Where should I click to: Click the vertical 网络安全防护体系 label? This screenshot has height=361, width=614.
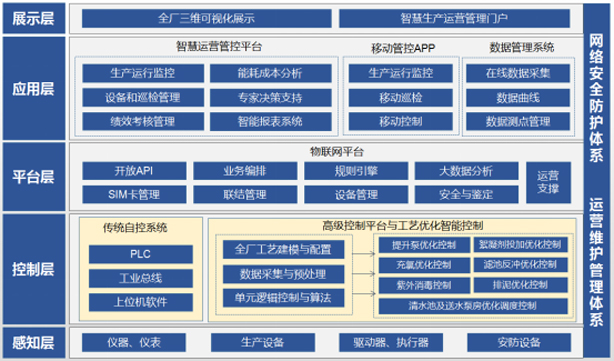(x=596, y=98)
